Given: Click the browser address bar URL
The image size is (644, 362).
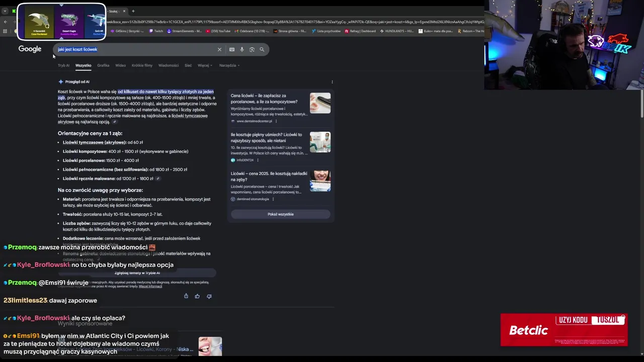Looking at the screenshot, I should (296, 22).
